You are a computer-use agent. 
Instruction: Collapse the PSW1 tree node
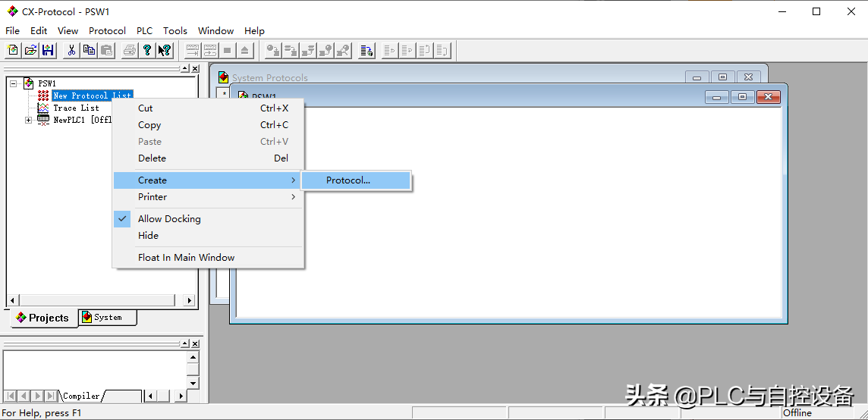pos(14,83)
